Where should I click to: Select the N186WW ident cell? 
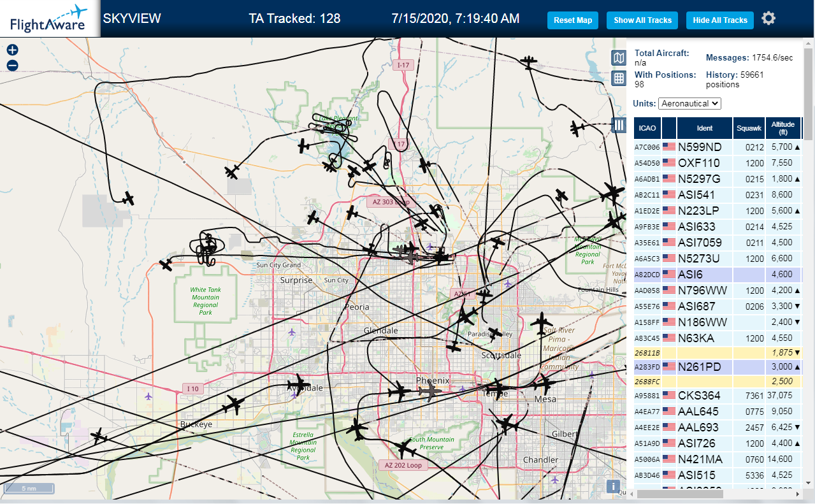705,322
